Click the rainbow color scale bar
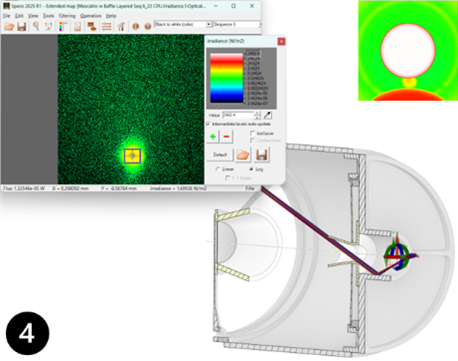Image resolution: width=458 pixels, height=361 pixels. click(x=227, y=78)
